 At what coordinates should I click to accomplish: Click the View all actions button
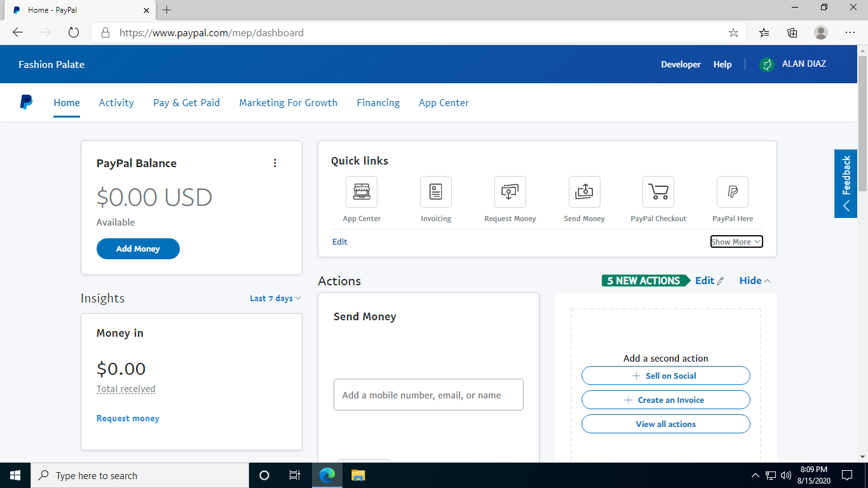point(666,424)
